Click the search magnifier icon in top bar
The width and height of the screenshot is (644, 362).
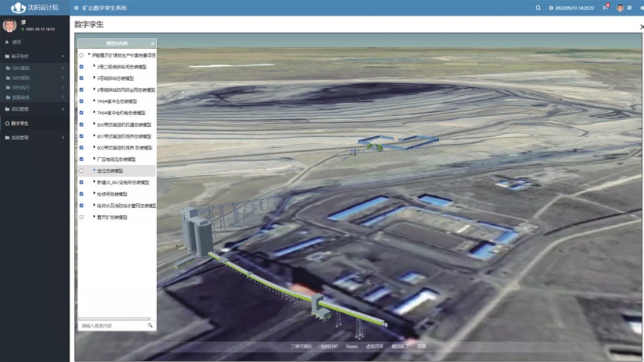(537, 8)
